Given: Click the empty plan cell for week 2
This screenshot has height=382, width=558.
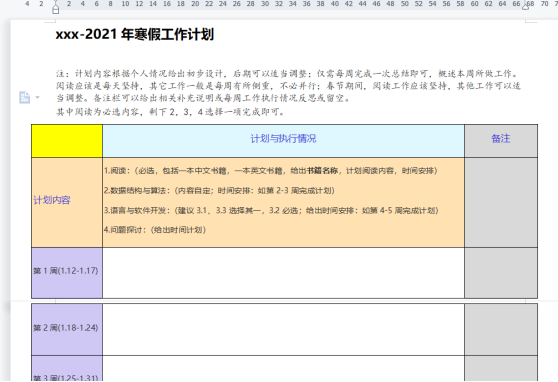Looking at the screenshot, I should coord(283,330).
